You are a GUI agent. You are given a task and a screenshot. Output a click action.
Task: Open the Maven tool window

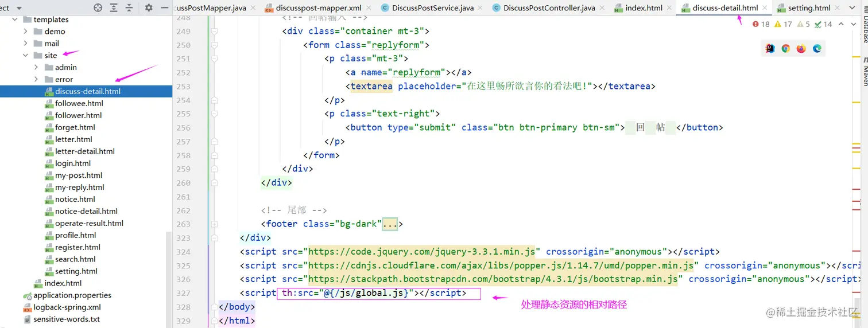point(865,72)
